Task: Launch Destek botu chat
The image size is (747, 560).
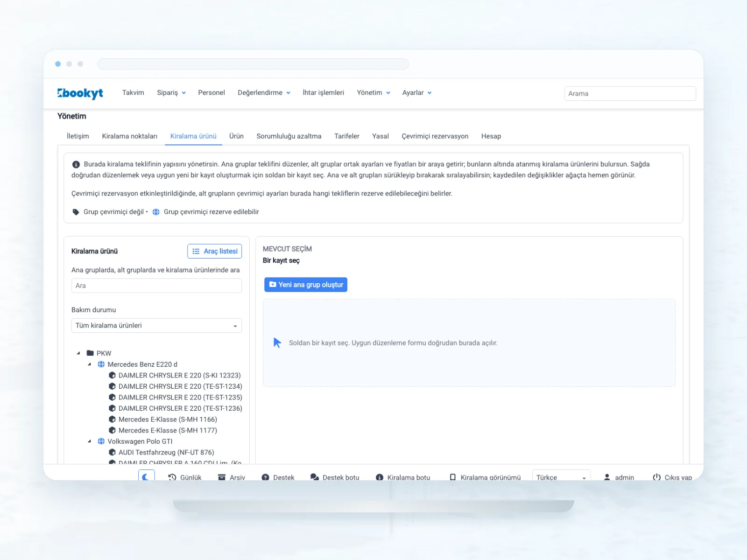Action: 335,477
